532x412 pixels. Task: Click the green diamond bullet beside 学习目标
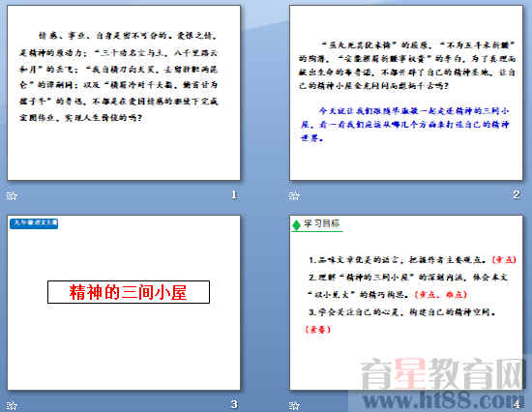click(x=297, y=224)
